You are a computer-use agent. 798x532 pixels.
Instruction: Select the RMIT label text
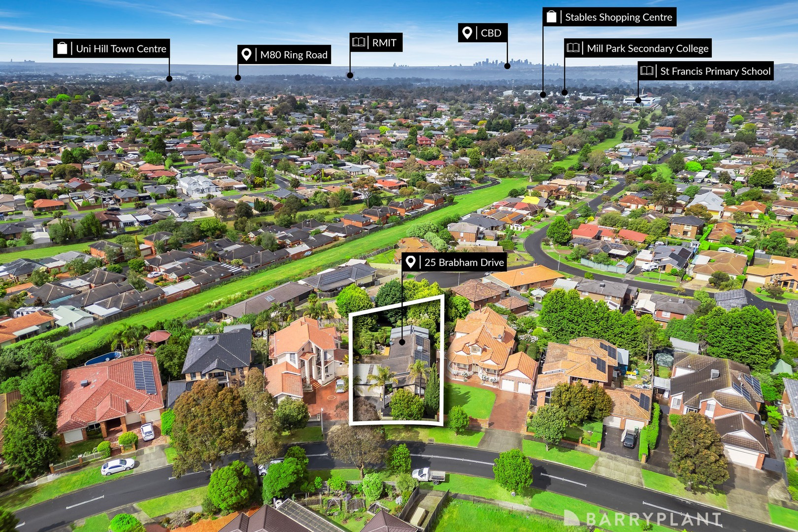(384, 42)
